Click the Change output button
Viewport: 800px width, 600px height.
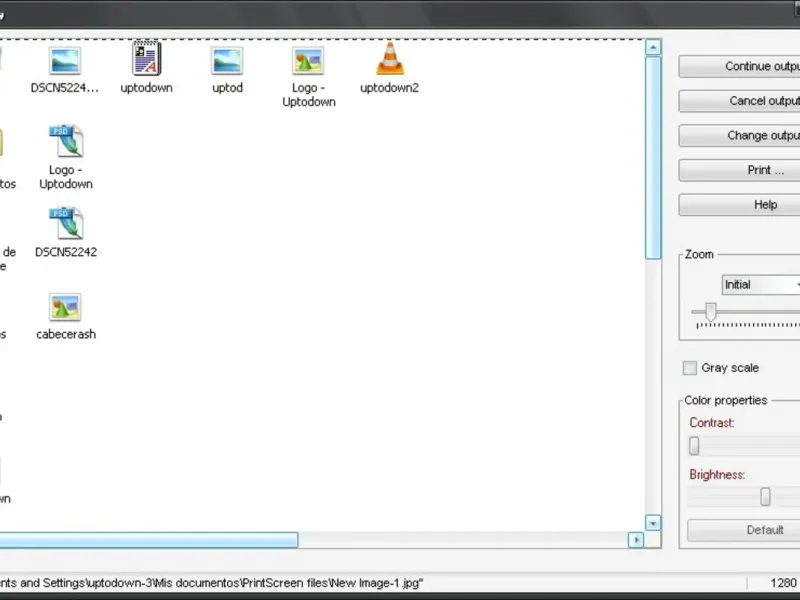739,136
